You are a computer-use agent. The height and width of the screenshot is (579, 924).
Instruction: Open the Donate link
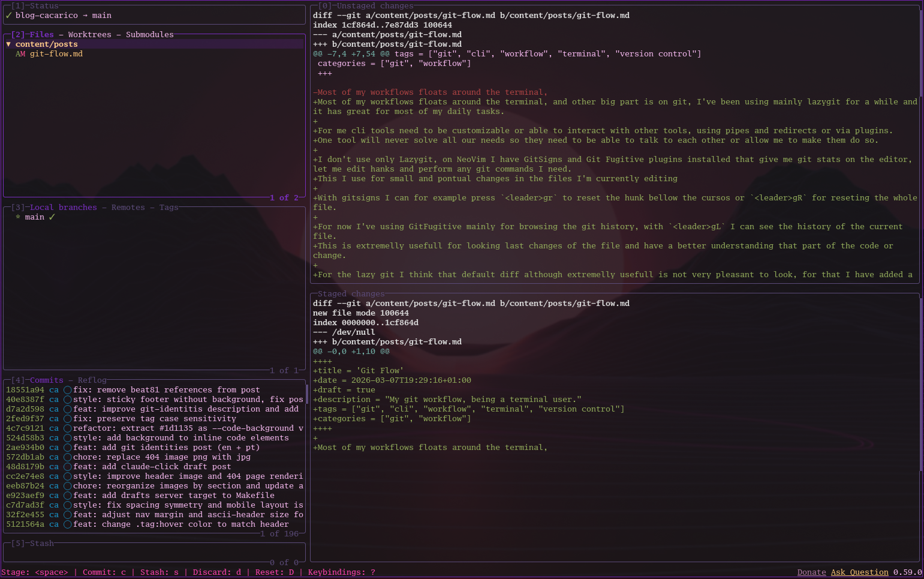click(x=811, y=572)
